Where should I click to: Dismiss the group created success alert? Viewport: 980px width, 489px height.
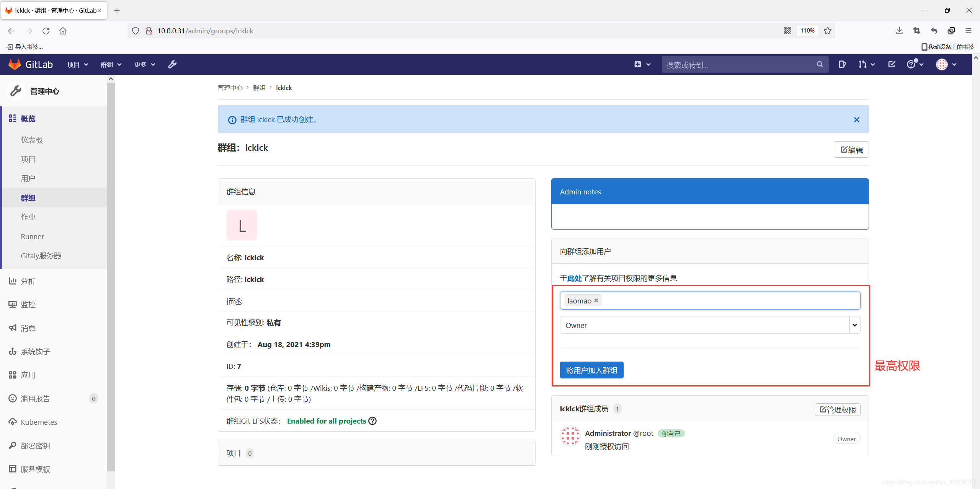(x=856, y=120)
